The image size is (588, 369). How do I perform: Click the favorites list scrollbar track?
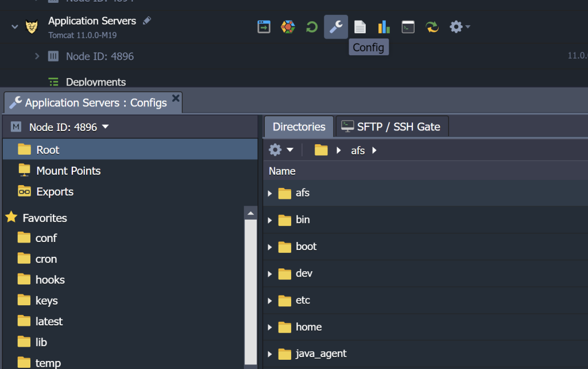tap(250, 292)
